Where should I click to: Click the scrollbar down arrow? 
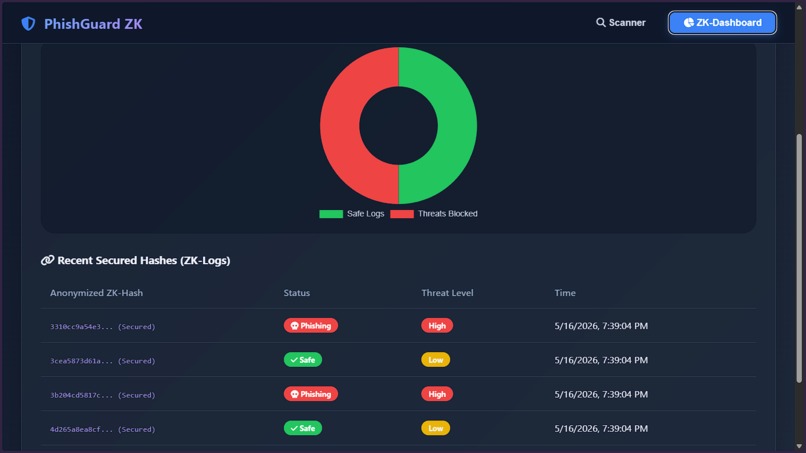point(799,447)
